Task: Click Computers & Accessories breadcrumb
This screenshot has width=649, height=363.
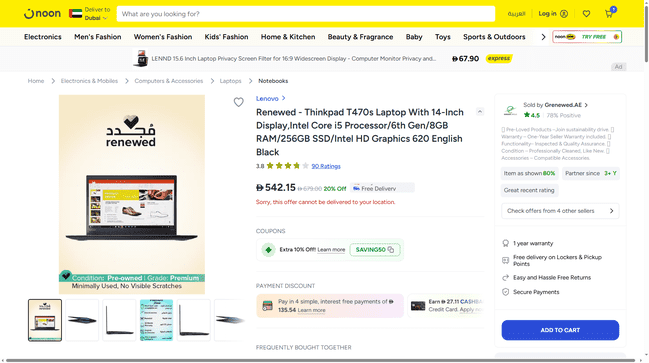Action: [168, 81]
